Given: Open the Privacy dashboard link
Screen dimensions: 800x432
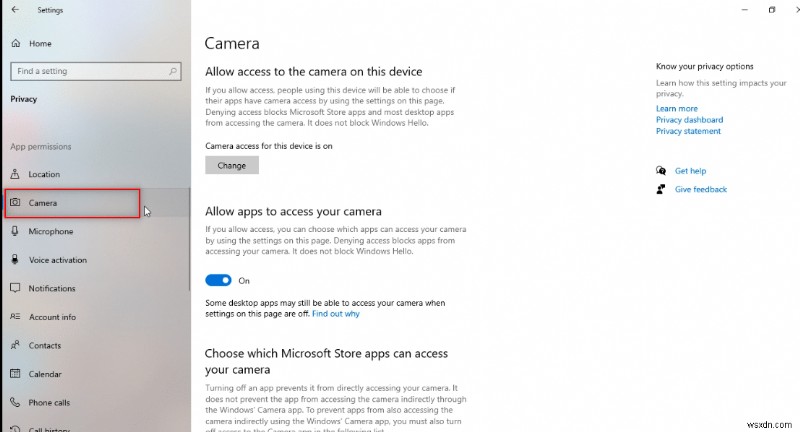Looking at the screenshot, I should 689,120.
